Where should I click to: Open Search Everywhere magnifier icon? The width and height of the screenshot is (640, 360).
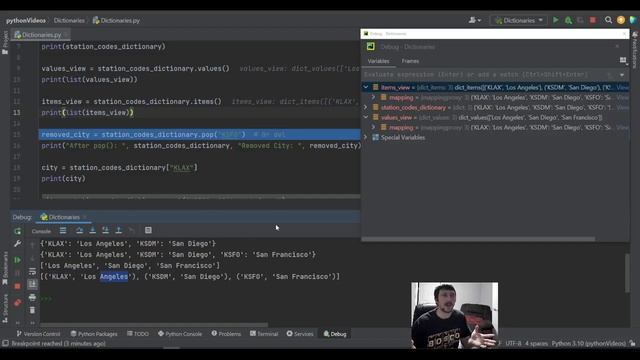click(608, 20)
